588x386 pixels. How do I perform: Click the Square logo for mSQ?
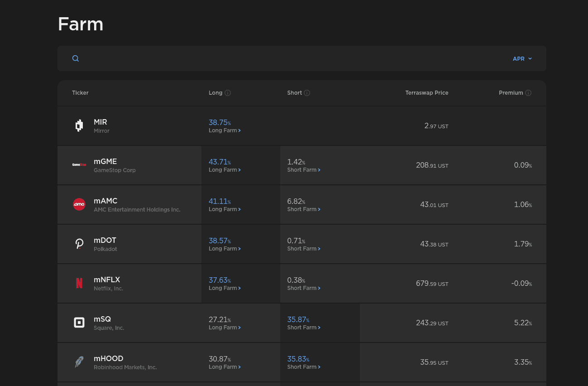click(x=79, y=323)
